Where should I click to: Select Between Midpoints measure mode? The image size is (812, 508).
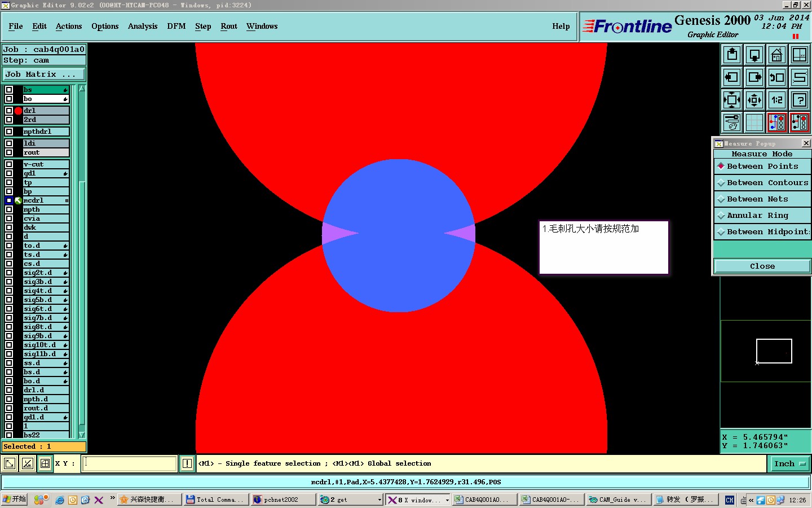coord(762,232)
